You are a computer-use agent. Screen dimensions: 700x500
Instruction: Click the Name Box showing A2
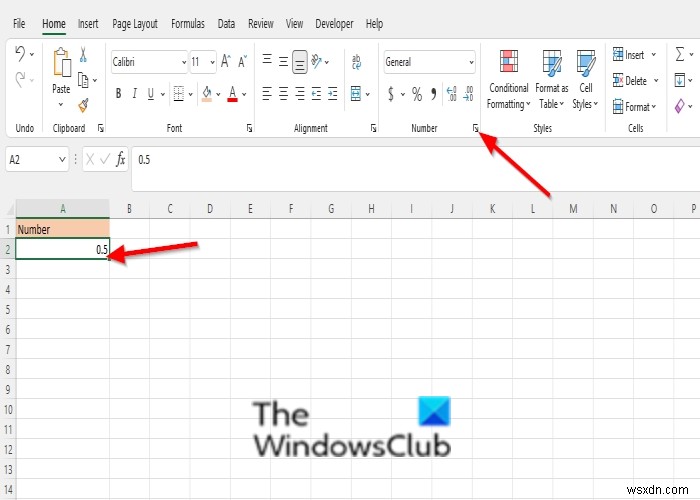37,159
